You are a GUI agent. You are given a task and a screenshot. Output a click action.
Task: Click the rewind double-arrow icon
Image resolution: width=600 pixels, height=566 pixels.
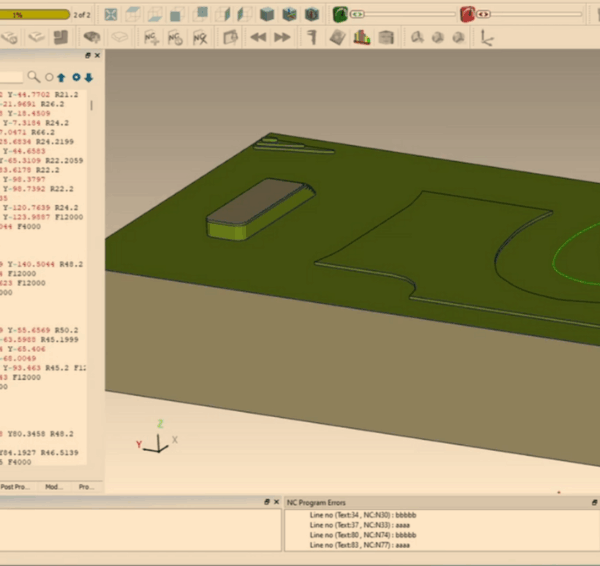click(258, 37)
